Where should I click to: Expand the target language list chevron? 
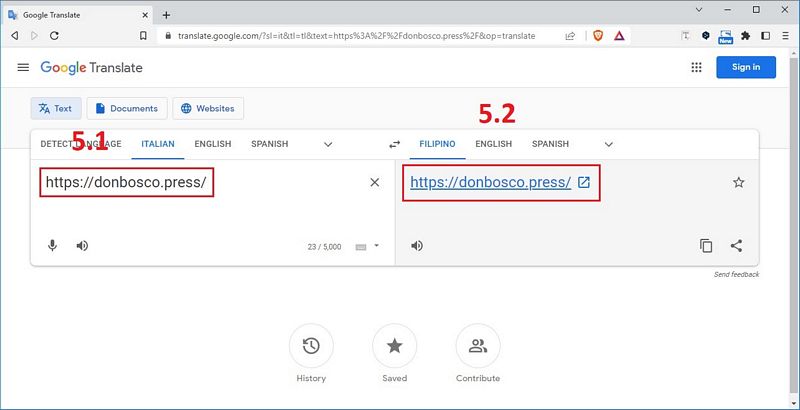point(609,144)
